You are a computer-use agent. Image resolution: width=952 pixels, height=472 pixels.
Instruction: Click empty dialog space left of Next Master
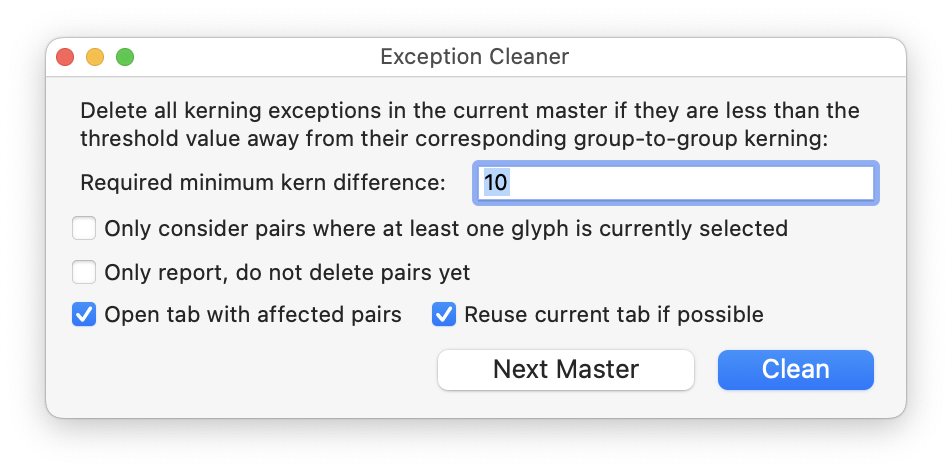[250, 370]
